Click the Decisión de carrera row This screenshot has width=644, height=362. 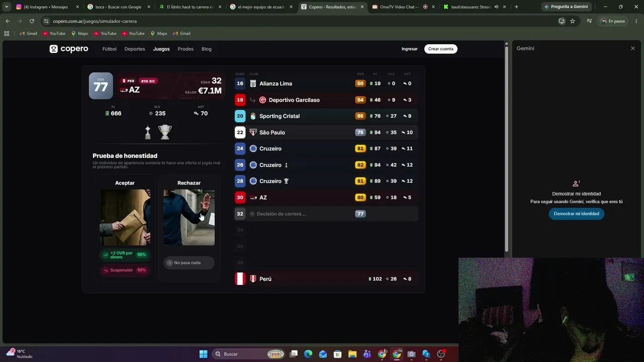click(x=326, y=214)
